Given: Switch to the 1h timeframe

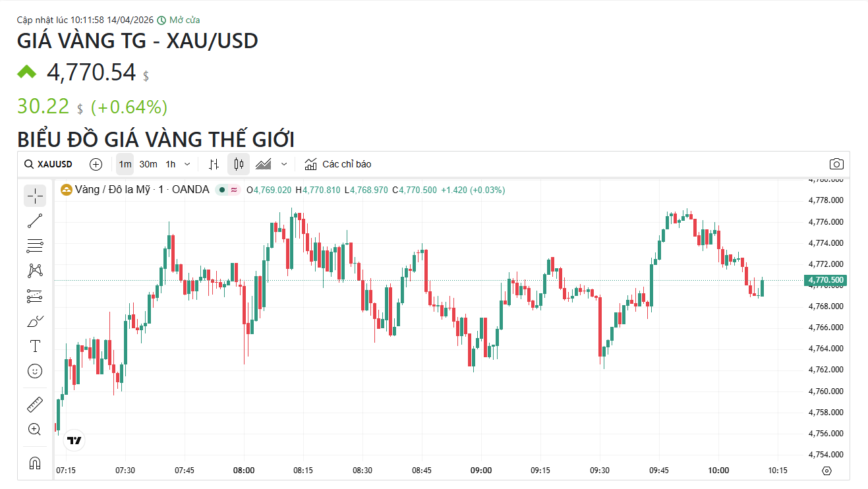Looking at the screenshot, I should (171, 164).
